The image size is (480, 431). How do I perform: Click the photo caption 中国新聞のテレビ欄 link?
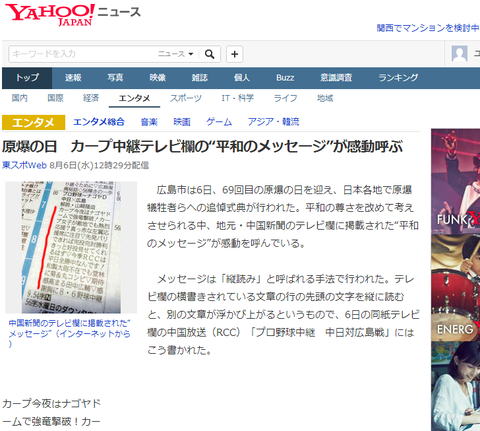[x=69, y=333]
